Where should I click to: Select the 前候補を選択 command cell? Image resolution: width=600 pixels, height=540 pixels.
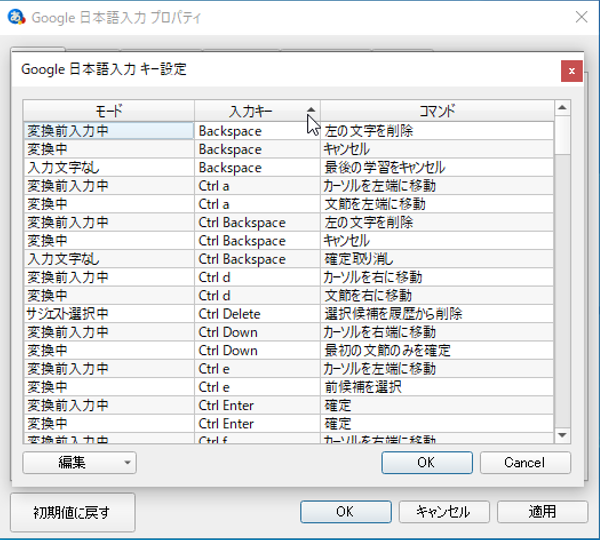coord(436,387)
